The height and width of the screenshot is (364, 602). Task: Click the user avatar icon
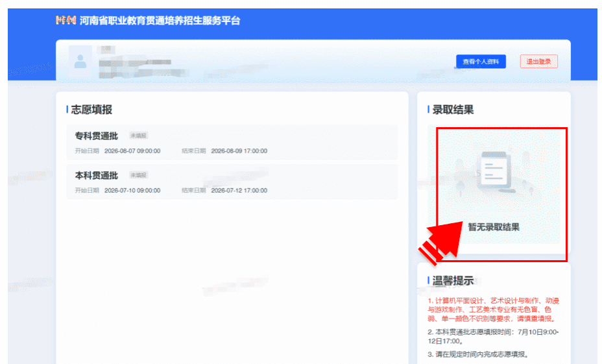(x=80, y=62)
